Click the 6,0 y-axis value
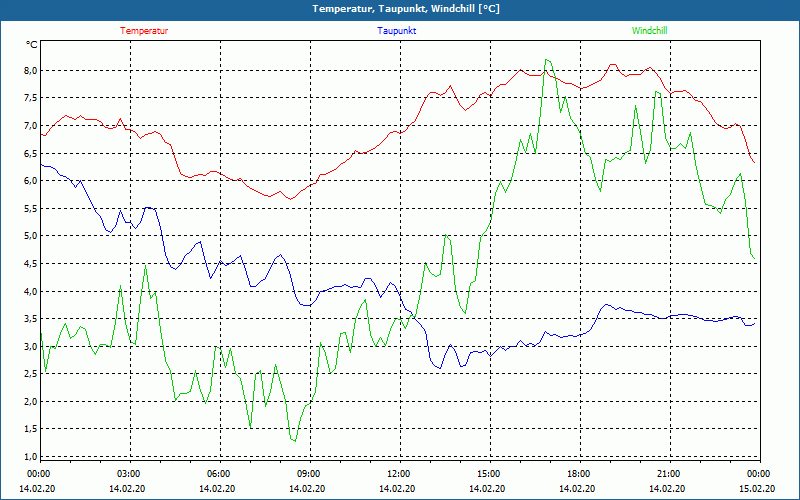The width and height of the screenshot is (800, 500). click(x=31, y=181)
